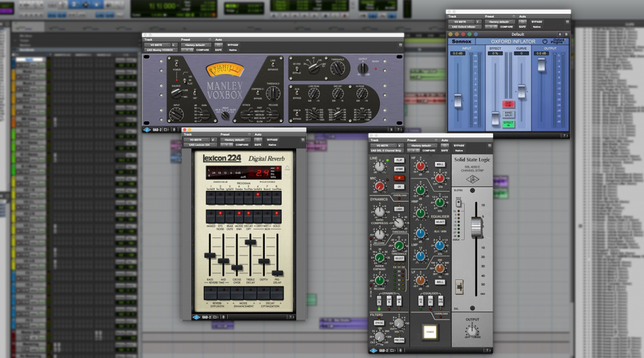
Task: Flip the Voxbox LINK/SEPARATE switch
Action: click(x=272, y=65)
